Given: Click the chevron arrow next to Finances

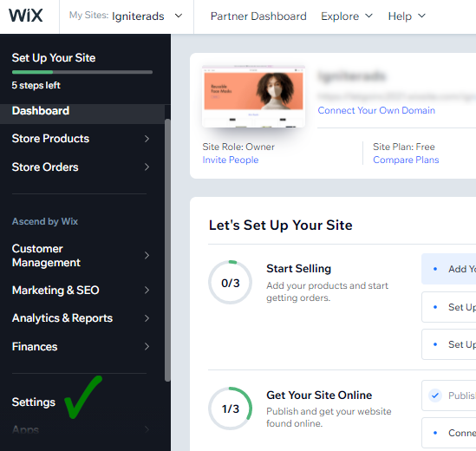Looking at the screenshot, I should [x=147, y=347].
